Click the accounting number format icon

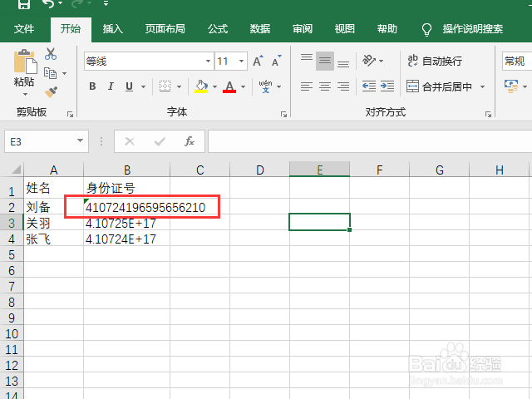click(x=511, y=86)
